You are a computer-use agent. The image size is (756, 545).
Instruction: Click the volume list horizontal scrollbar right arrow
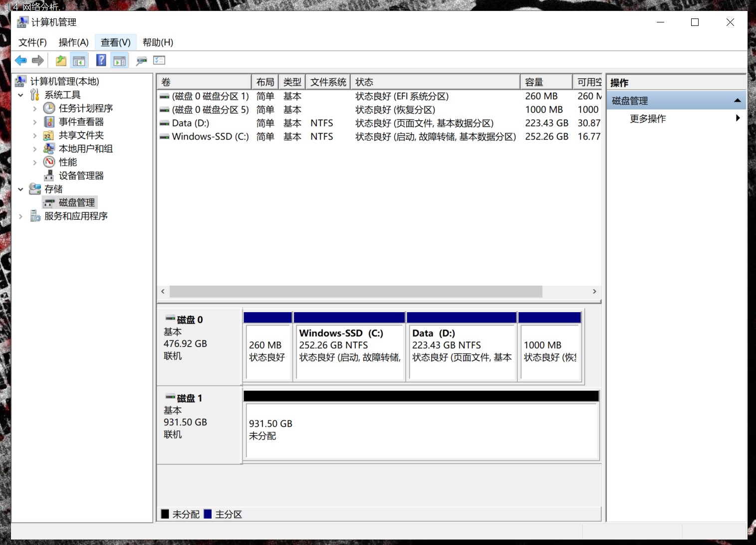594,291
